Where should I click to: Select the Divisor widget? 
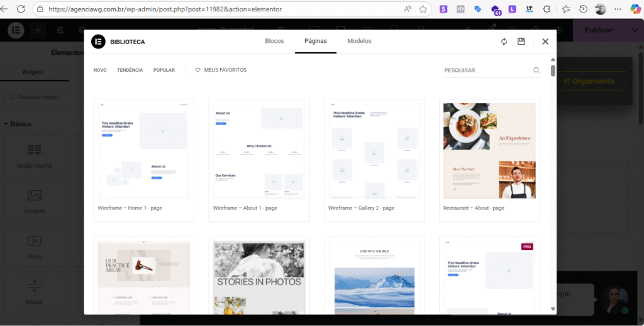(35, 292)
